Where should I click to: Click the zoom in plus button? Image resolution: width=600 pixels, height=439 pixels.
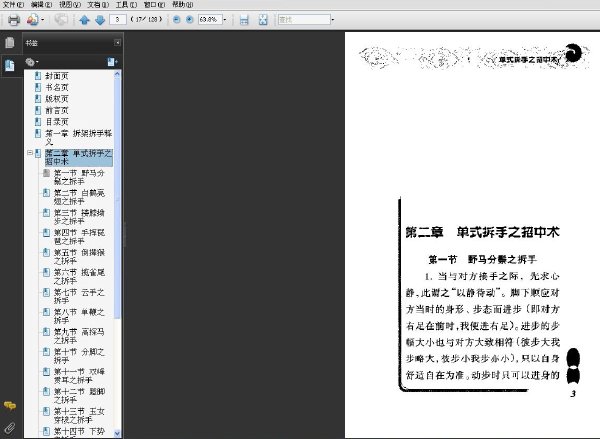(x=189, y=19)
